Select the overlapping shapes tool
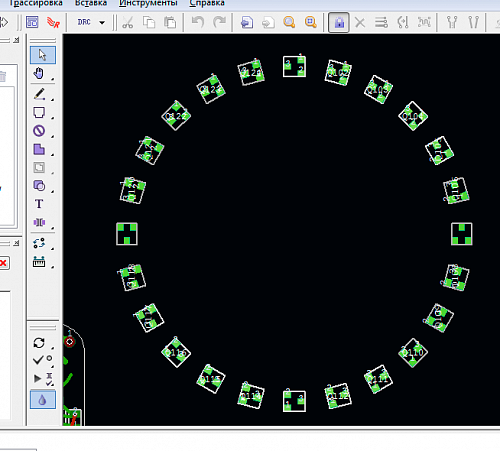 [39, 186]
